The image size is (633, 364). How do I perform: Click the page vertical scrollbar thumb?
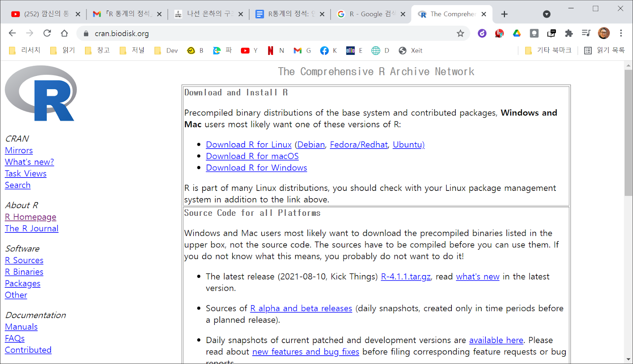point(628,133)
